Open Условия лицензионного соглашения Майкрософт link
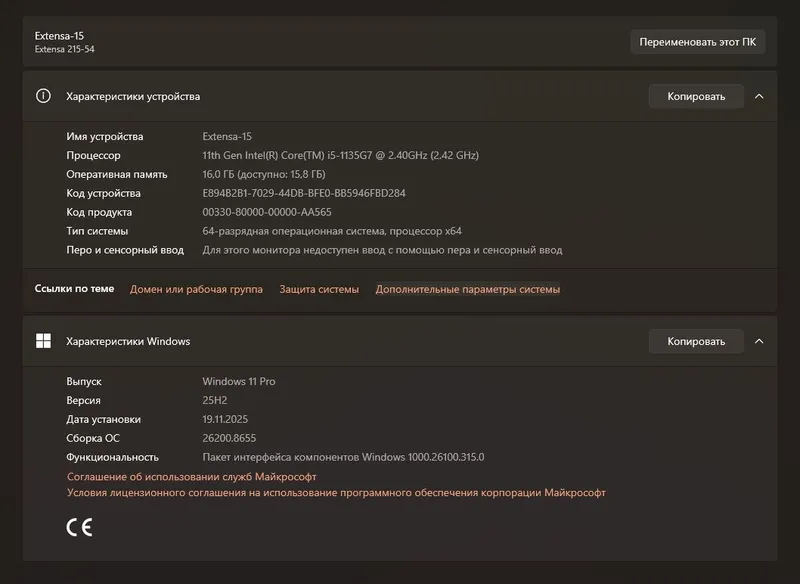The height and width of the screenshot is (584, 800). tap(336, 493)
